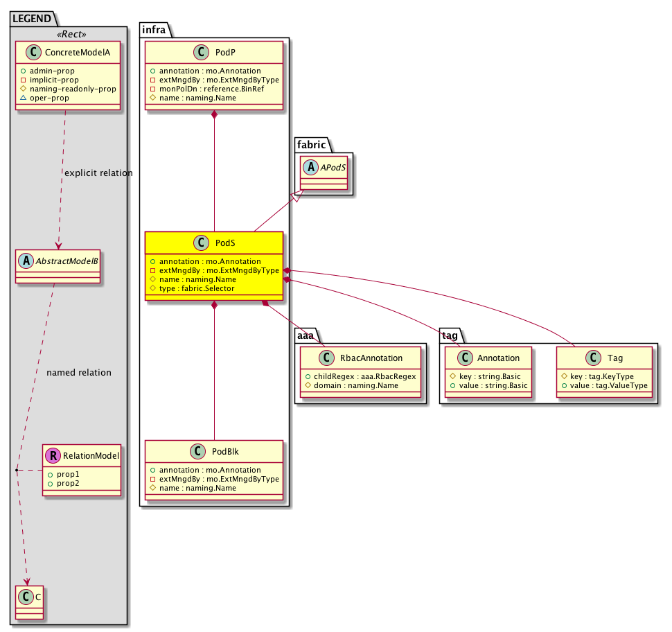Screen dimensions: 672x632
Task: Click the RelationModel purple R icon
Action: (53, 456)
